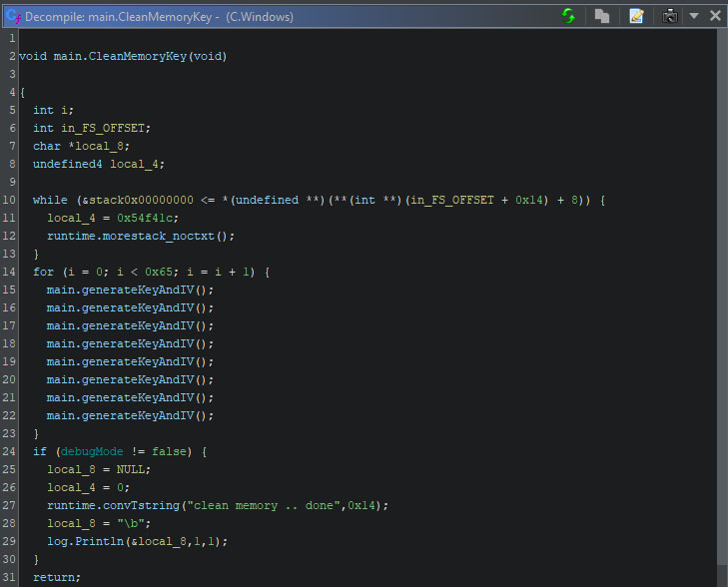
Task: Click the "\b" string on line 28
Action: pyautogui.click(x=131, y=523)
